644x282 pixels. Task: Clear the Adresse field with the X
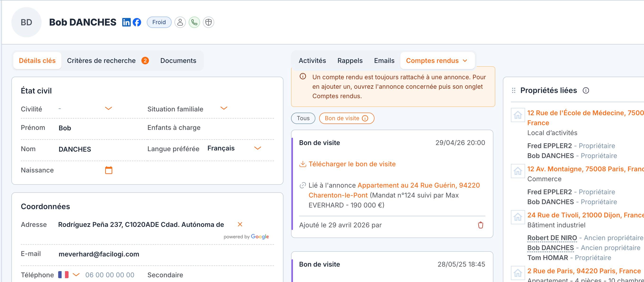(240, 224)
